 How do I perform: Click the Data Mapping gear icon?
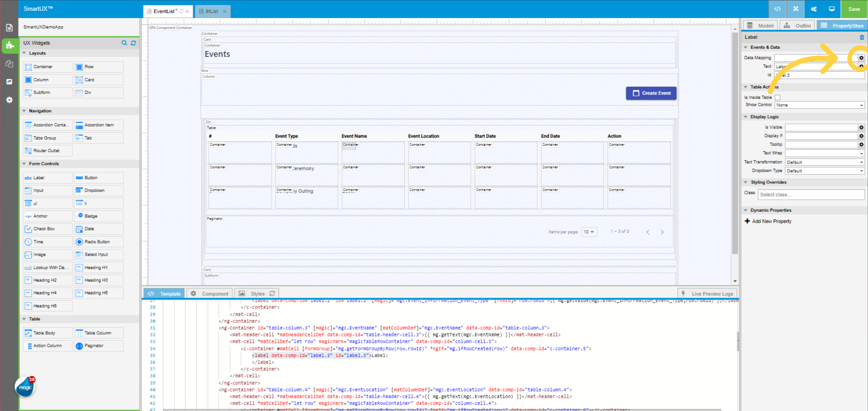tap(861, 58)
